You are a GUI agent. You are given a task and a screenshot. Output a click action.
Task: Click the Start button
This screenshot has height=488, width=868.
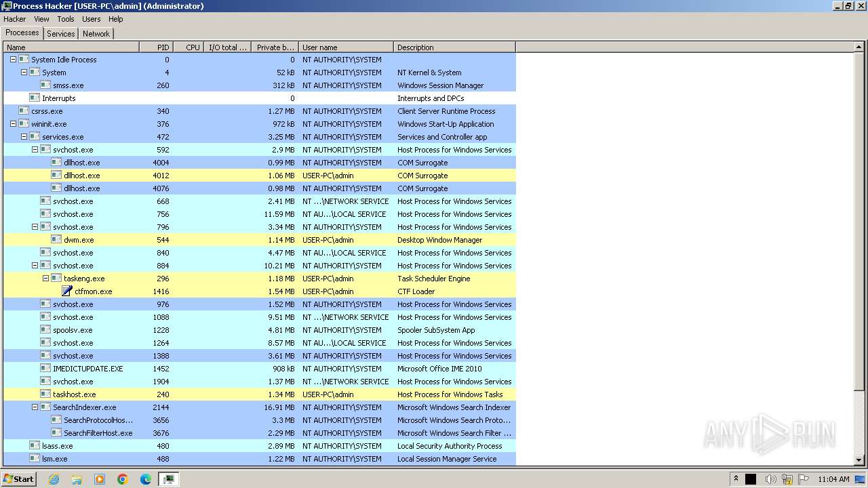(x=18, y=479)
